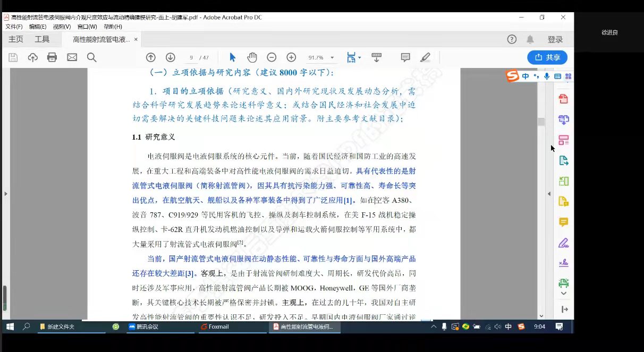Open the 文件(F) menu
Image resolution: width=644 pixels, height=352 pixels.
[14, 27]
